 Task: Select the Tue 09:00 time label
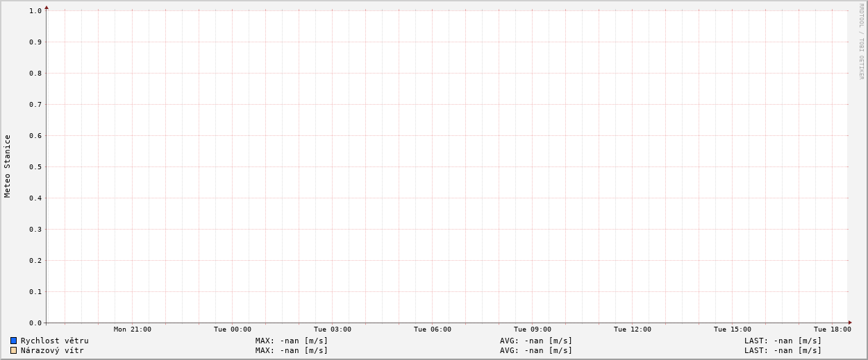click(532, 329)
